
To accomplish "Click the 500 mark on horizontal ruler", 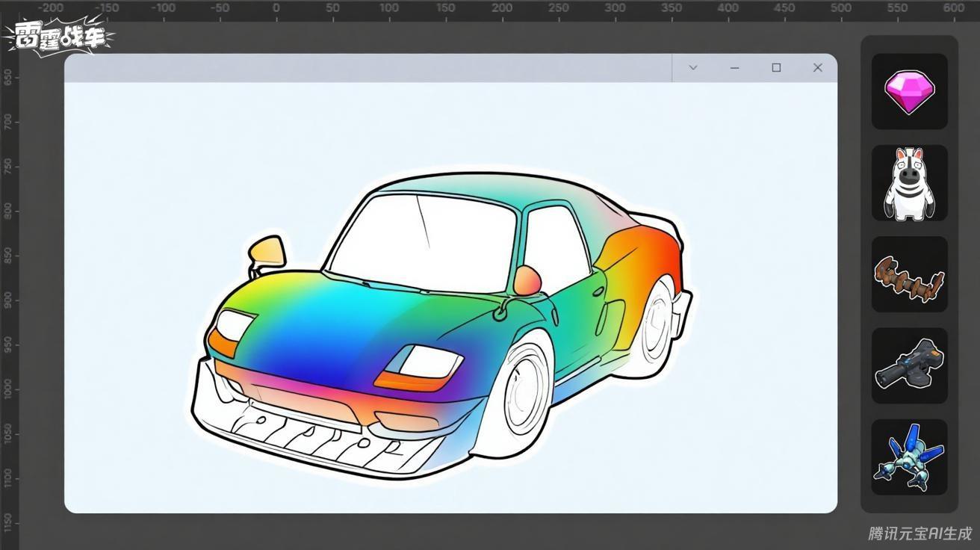I will [x=841, y=8].
